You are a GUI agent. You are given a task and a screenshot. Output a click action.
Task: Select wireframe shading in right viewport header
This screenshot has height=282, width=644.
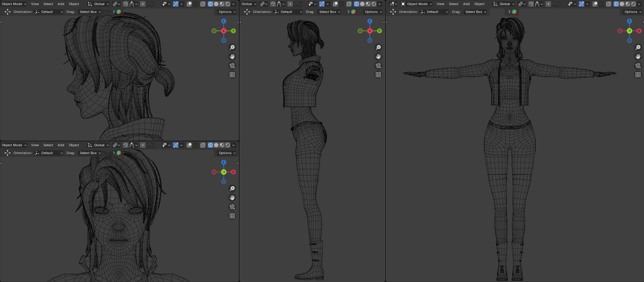click(616, 4)
